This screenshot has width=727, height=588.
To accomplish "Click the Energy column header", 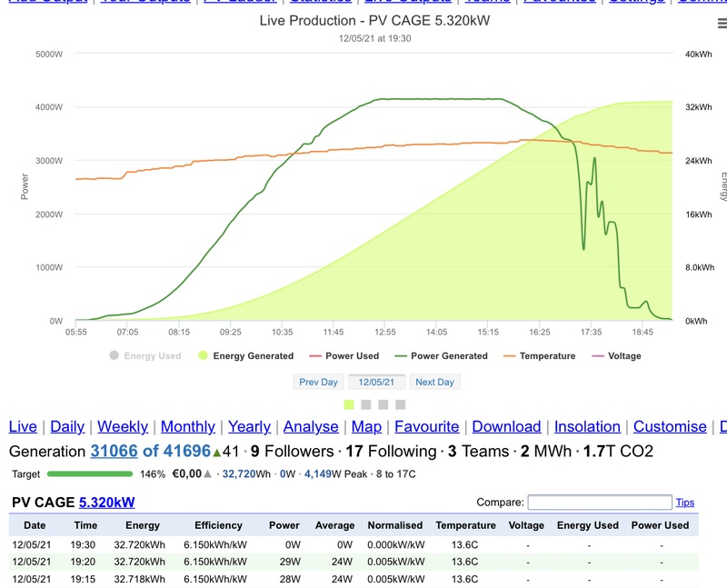I will 143,525.
